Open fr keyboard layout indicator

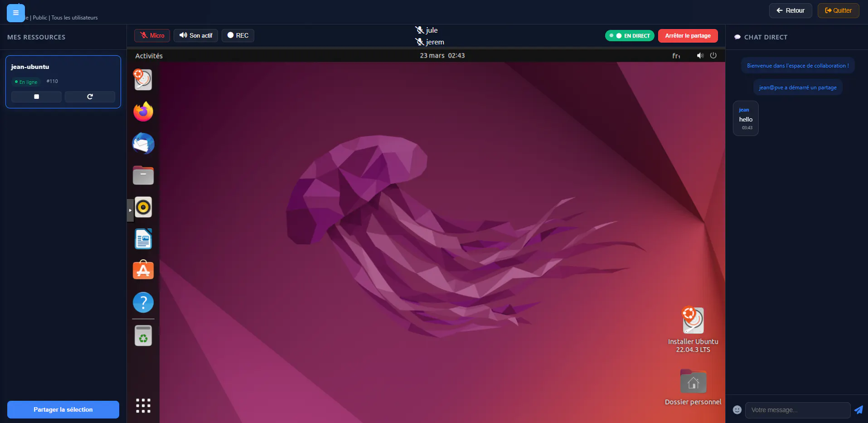tap(676, 56)
